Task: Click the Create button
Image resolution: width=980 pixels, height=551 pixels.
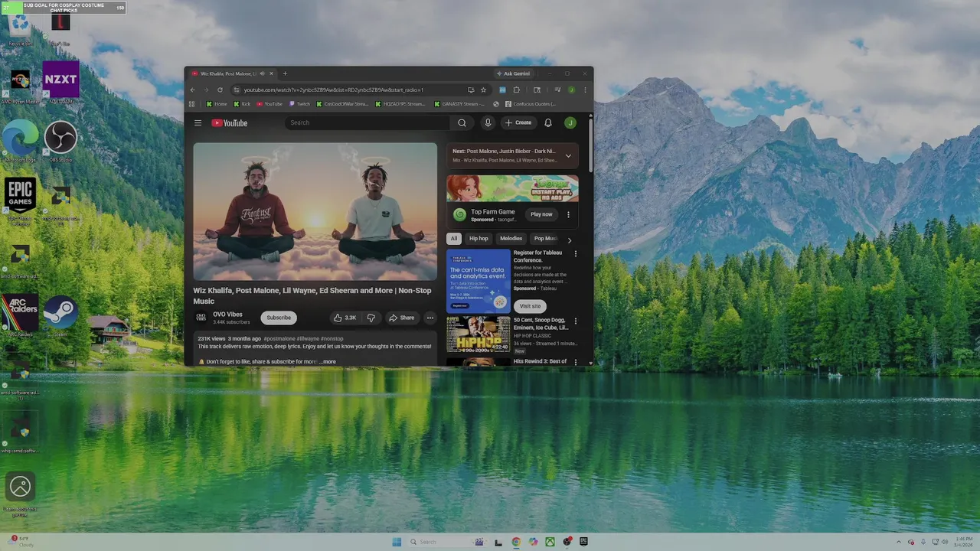Action: tap(518, 122)
